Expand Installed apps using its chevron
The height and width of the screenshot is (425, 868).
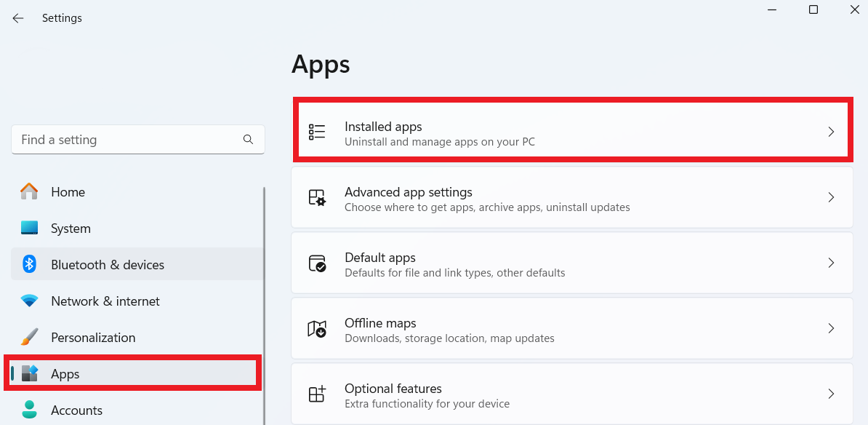(831, 132)
